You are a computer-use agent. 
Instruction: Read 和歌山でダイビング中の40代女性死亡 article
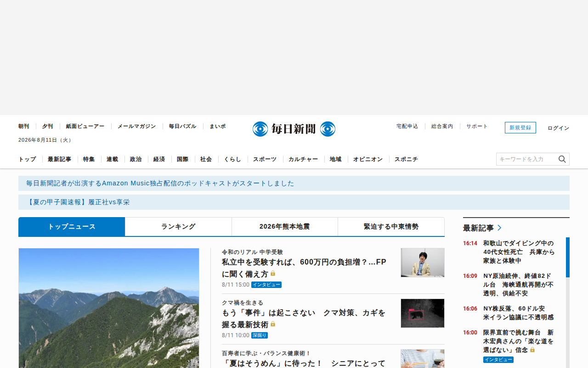coord(519,252)
